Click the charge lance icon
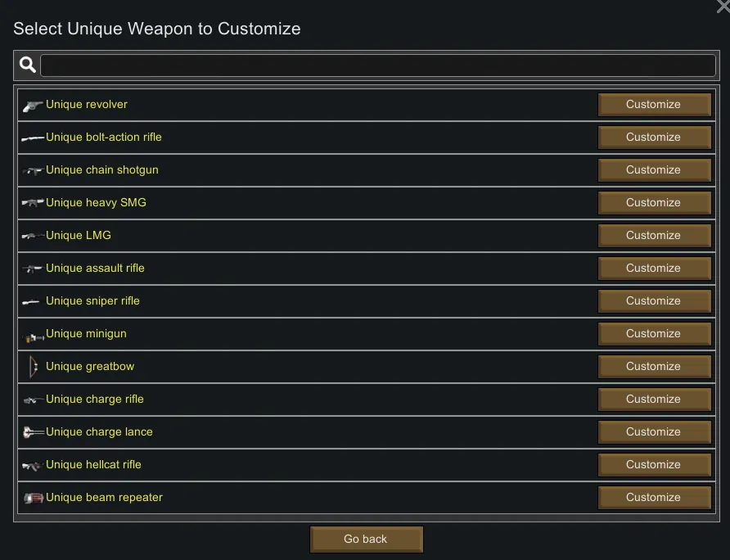Viewport: 730px width, 560px height. [33, 432]
